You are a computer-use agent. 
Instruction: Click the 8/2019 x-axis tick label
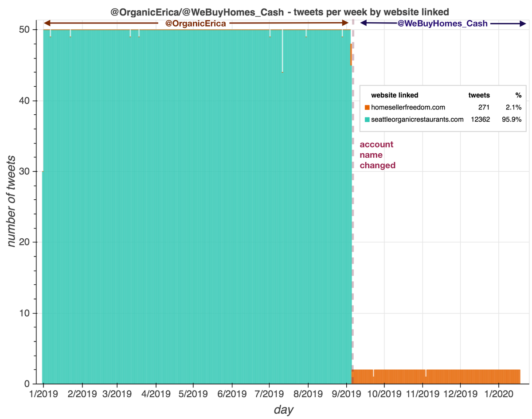pos(308,393)
